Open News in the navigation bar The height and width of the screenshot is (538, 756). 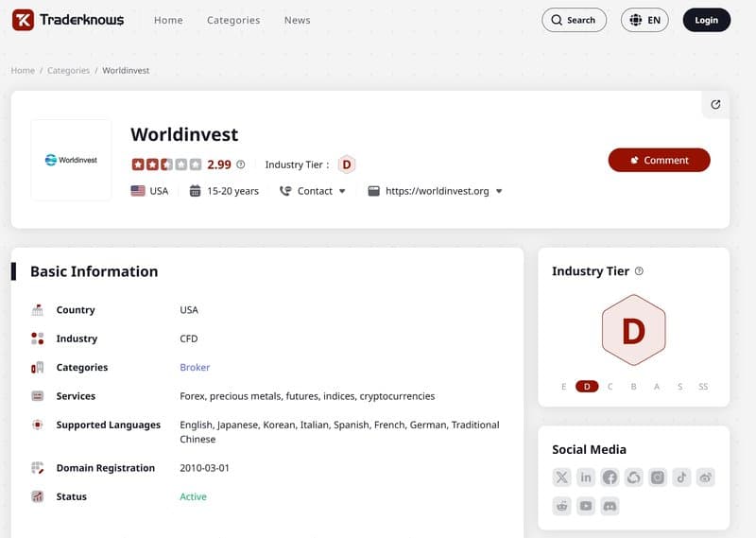coord(297,20)
